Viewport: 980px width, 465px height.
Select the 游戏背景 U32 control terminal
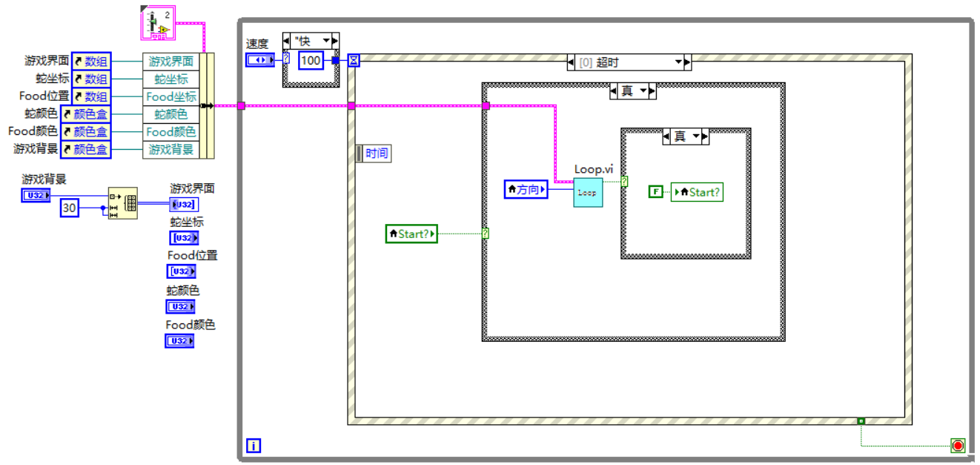click(36, 195)
